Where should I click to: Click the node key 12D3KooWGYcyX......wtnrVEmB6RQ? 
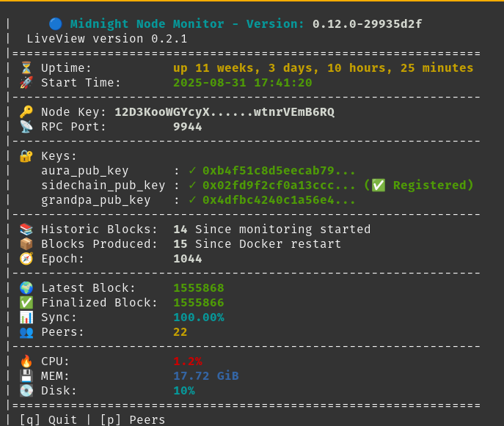(224, 111)
